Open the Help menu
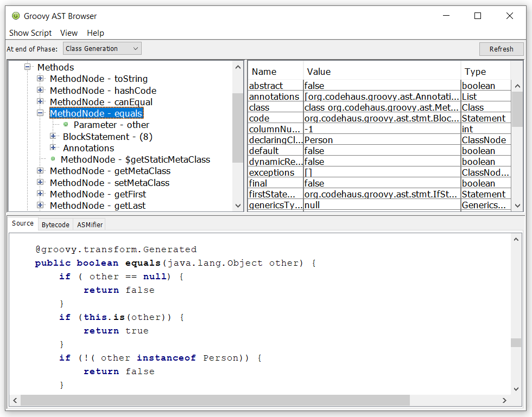The image size is (532, 417). [x=96, y=33]
